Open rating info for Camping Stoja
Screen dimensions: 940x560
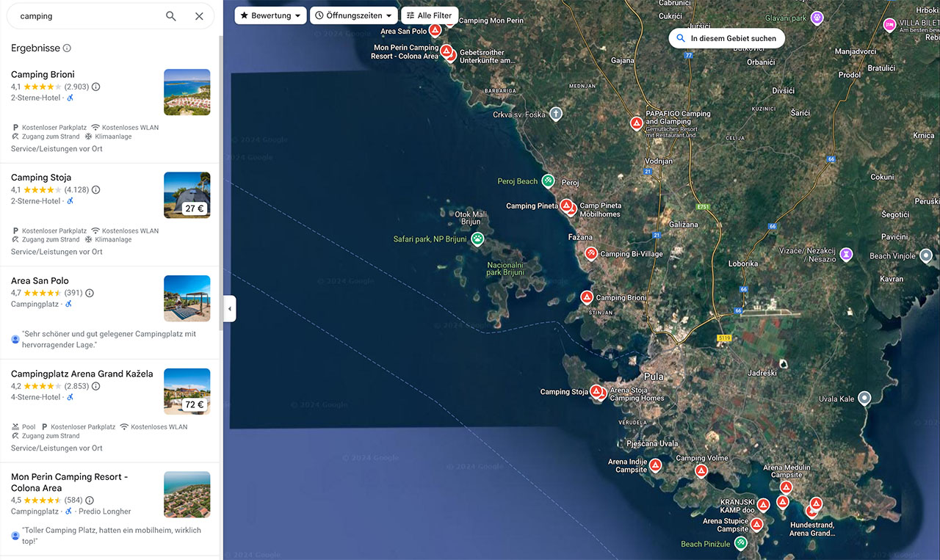pyautogui.click(x=96, y=190)
